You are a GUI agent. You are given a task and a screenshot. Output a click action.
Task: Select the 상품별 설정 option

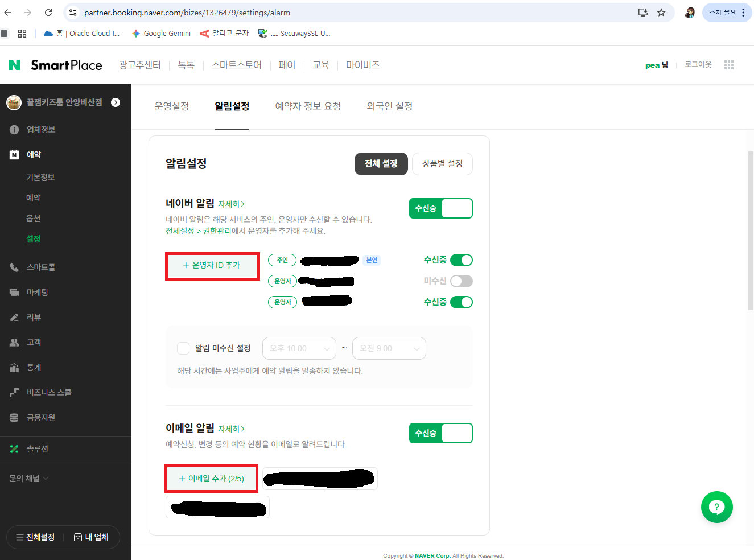click(442, 163)
